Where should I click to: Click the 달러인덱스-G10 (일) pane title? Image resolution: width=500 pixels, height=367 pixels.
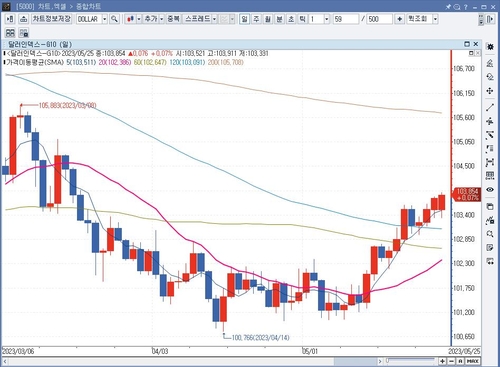(x=40, y=44)
